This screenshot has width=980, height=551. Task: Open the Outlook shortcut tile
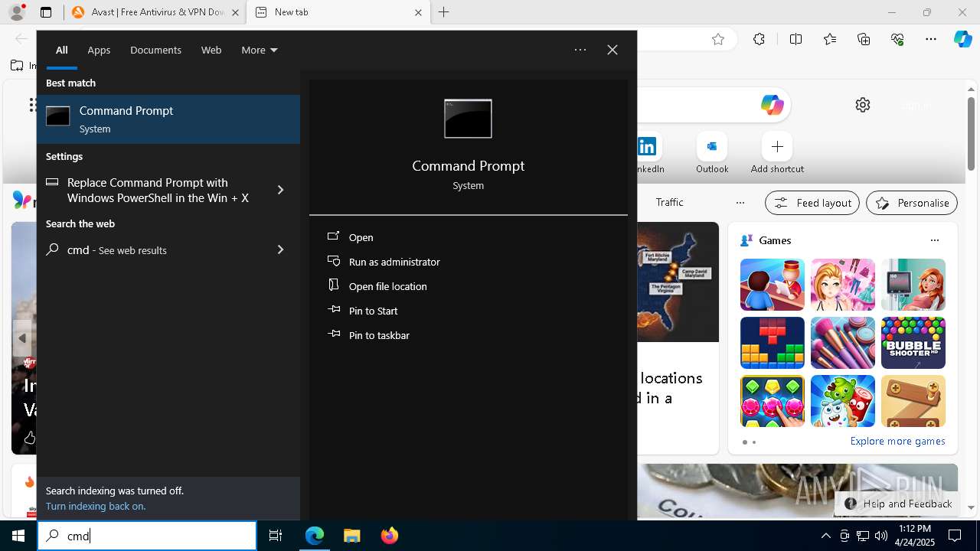pyautogui.click(x=712, y=153)
